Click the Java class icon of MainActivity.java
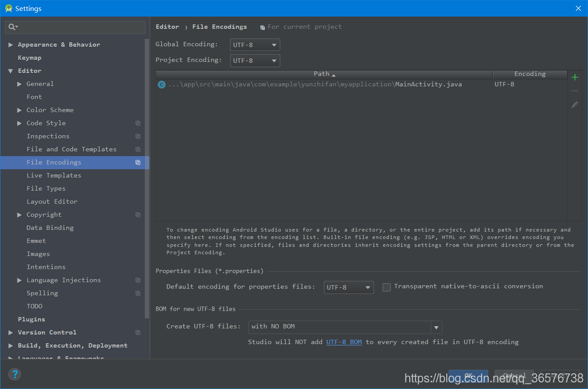This screenshot has height=389, width=588. (x=162, y=85)
